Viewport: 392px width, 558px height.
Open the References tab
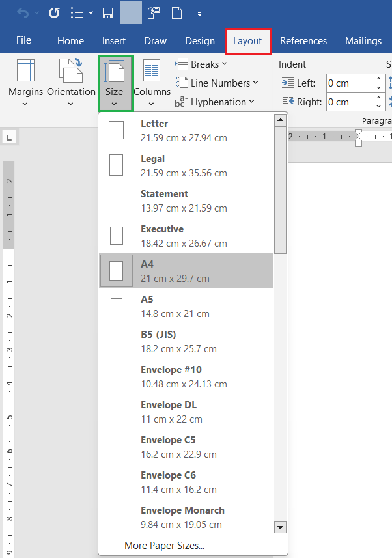point(303,41)
